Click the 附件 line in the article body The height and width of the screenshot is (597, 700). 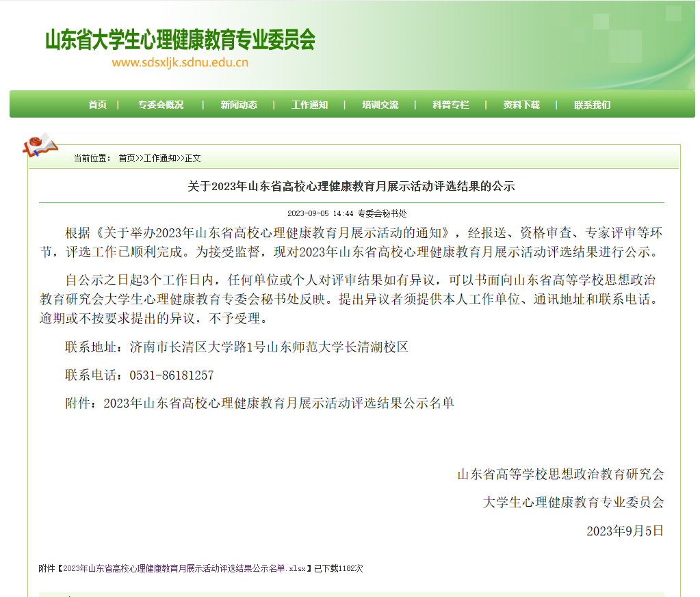[x=259, y=403]
